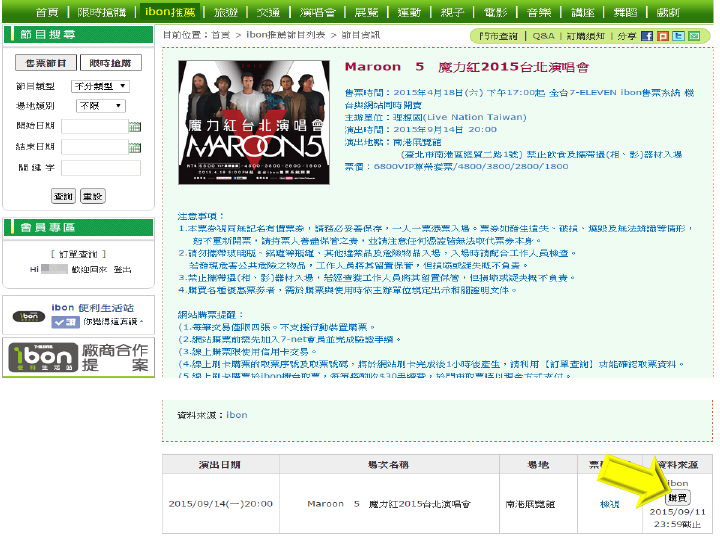Screen dimensions: 720x540
Task: Open the calendar picker for 開始日期
Action: 135,126
